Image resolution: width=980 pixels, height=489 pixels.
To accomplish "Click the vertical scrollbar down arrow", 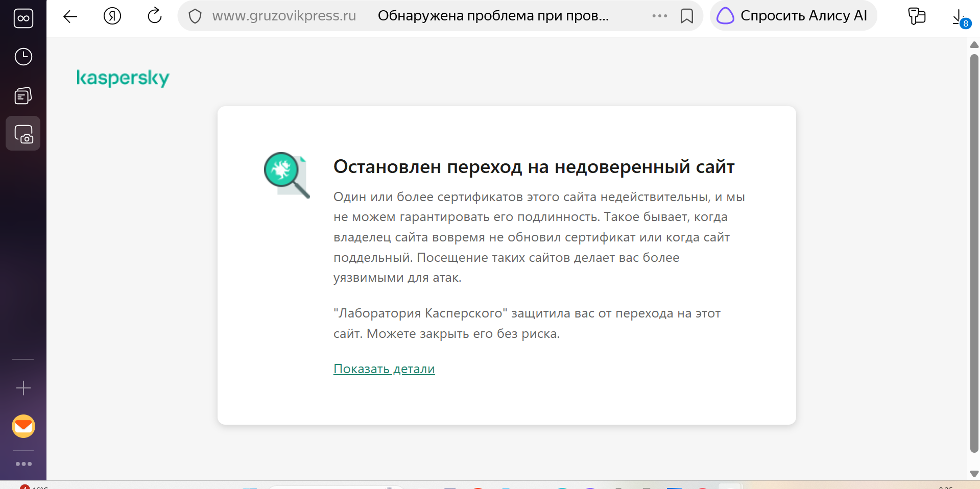I will tap(974, 474).
